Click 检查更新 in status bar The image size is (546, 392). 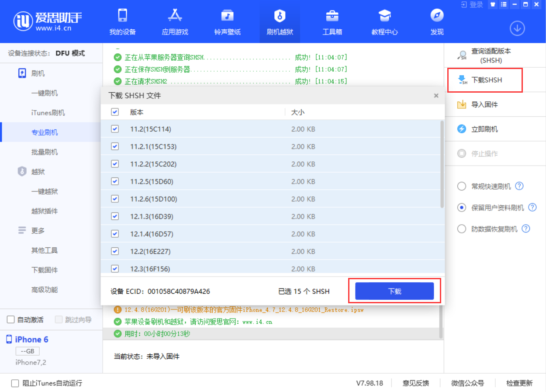coord(519,383)
